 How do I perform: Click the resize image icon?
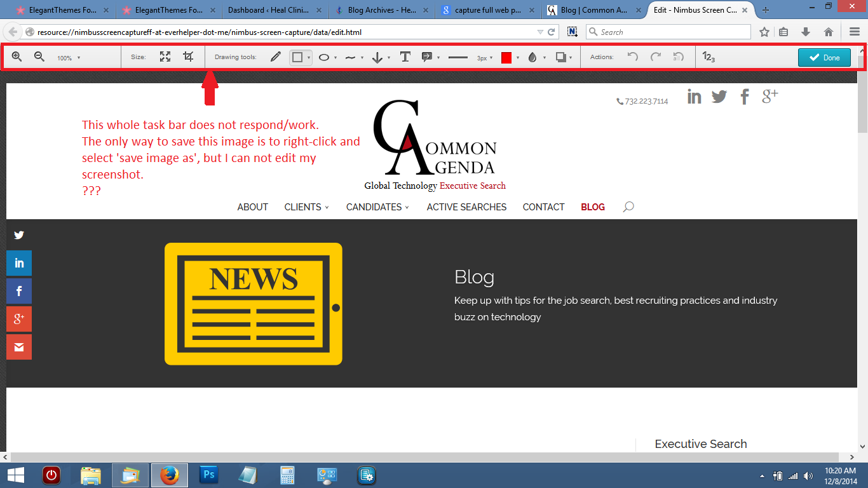(x=165, y=57)
